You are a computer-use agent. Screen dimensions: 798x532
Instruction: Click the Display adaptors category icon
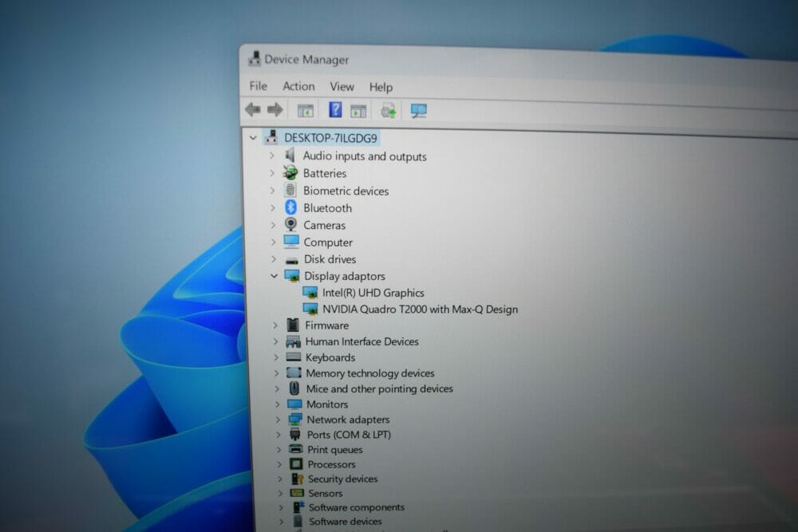[x=291, y=276]
